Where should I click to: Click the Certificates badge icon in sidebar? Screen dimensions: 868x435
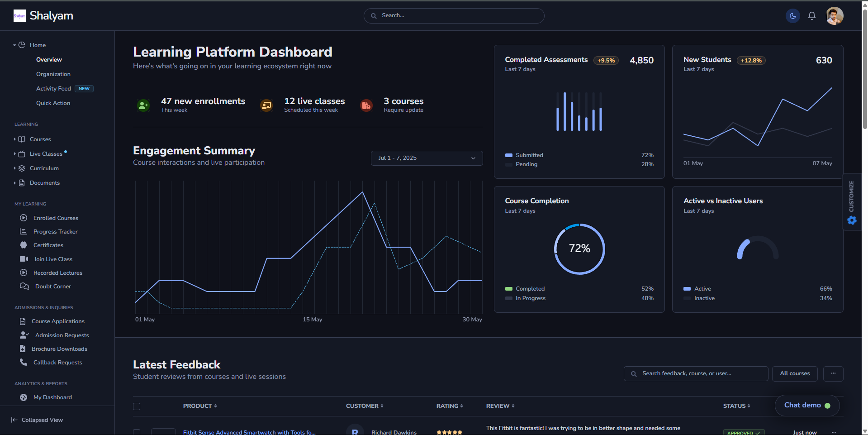(24, 245)
